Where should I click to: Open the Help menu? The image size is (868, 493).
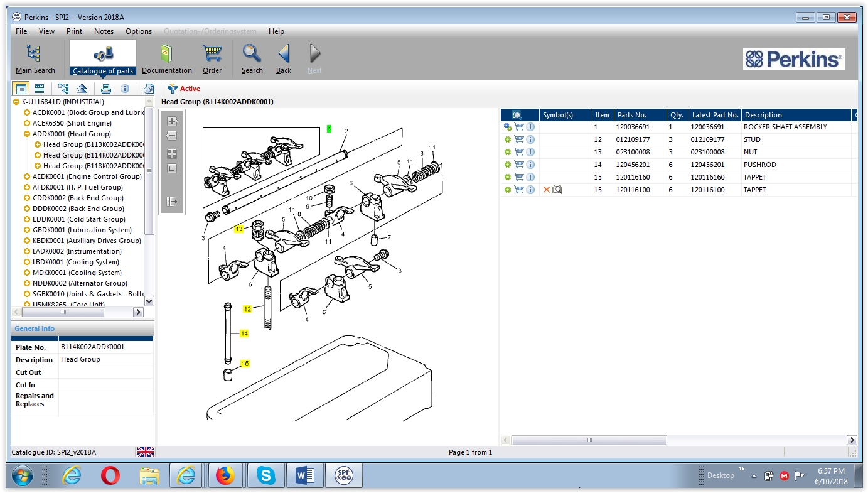coord(276,31)
